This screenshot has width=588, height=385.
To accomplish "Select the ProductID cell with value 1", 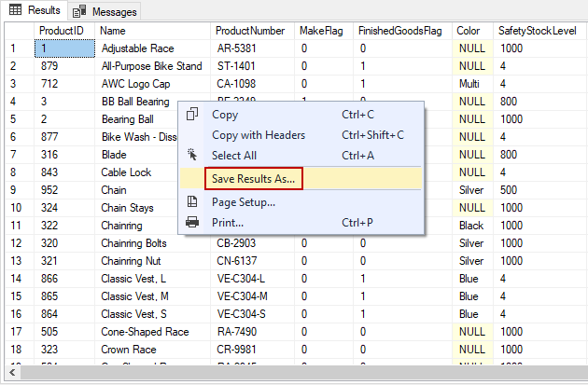I will pos(63,48).
